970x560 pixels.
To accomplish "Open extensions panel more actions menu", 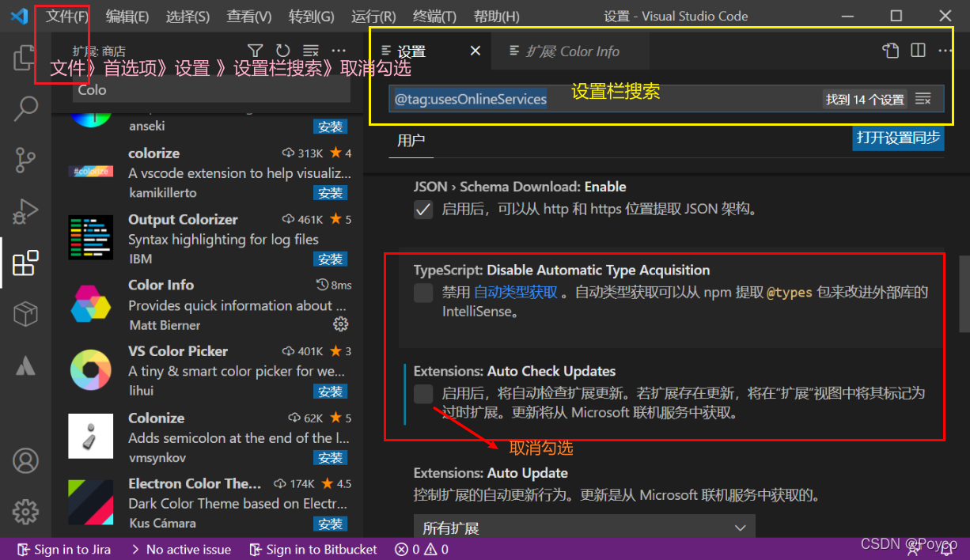I will [339, 51].
